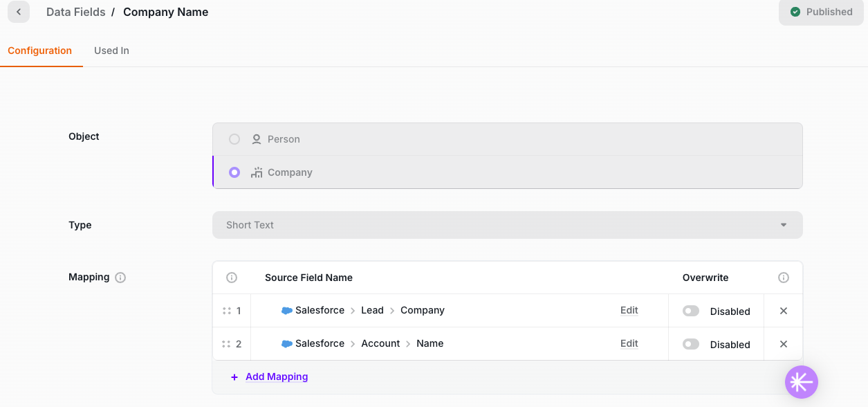Click the 'Company' field text in row 1
Screen dimensions: 868x407
coord(423,310)
